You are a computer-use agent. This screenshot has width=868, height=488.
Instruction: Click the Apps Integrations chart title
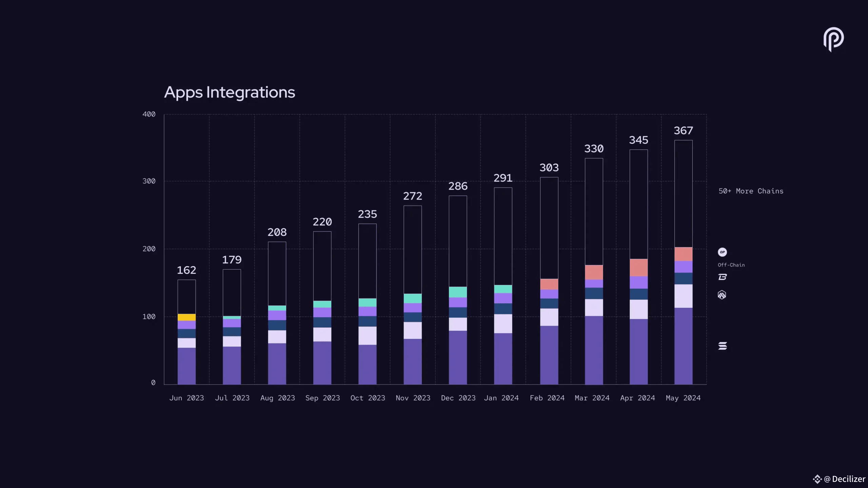pos(230,92)
